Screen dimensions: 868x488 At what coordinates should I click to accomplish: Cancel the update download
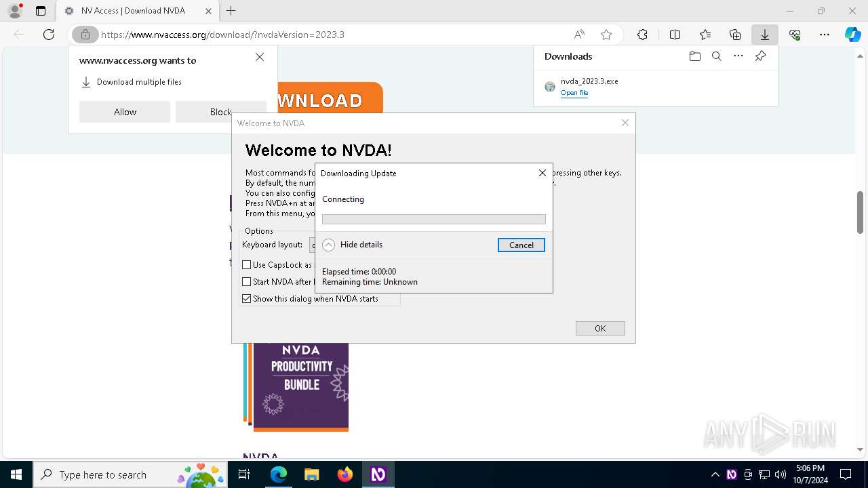(521, 245)
